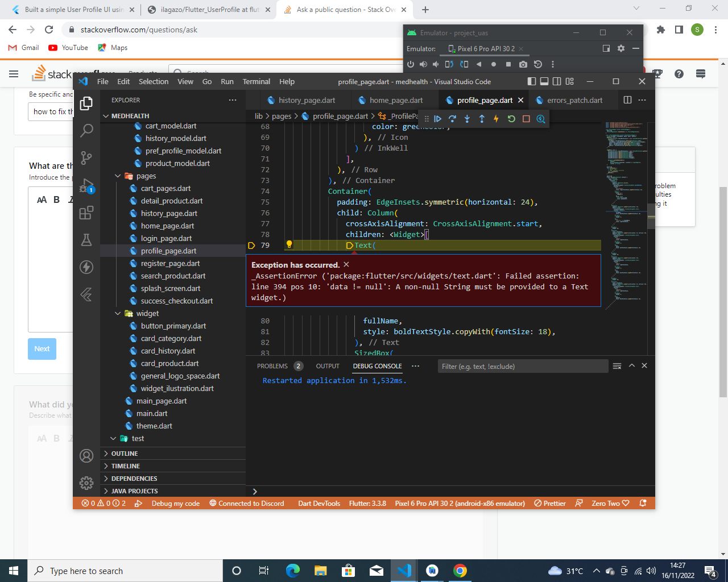Click the code action lightbulb
Screen dimensions: 728x582
tap(289, 244)
